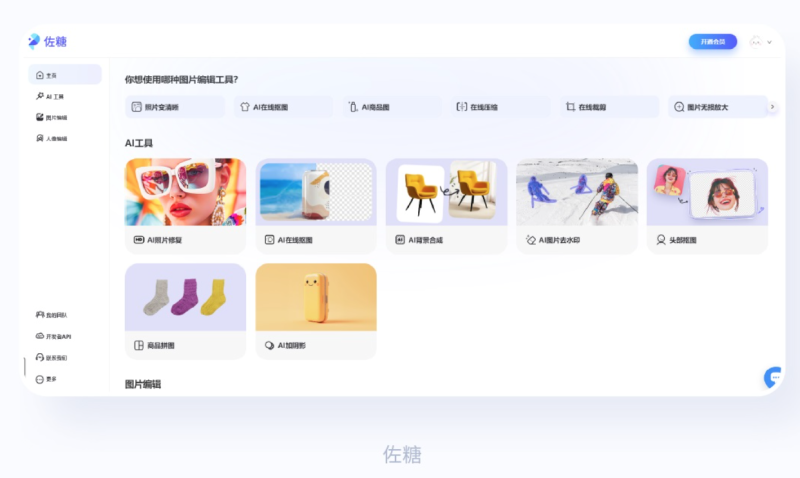Expand the account dropdown chevron
This screenshot has height=478, width=800.
769,42
